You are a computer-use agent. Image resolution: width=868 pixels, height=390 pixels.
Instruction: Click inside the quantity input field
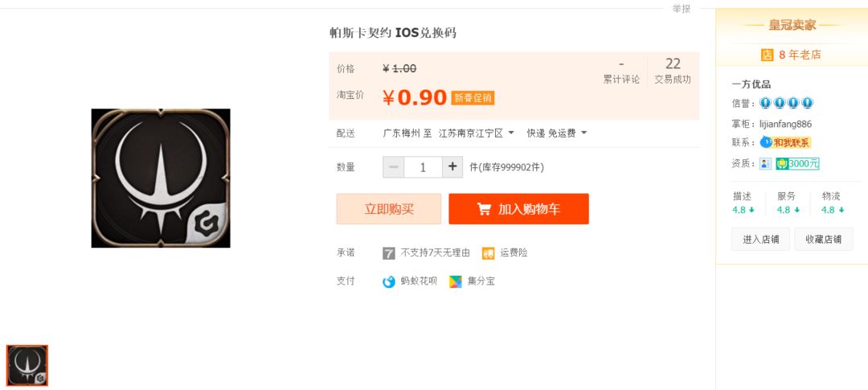[x=423, y=166]
